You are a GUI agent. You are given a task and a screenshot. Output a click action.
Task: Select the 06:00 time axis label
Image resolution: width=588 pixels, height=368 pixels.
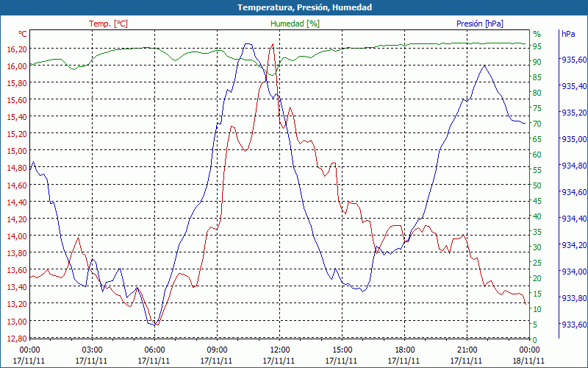(154, 350)
